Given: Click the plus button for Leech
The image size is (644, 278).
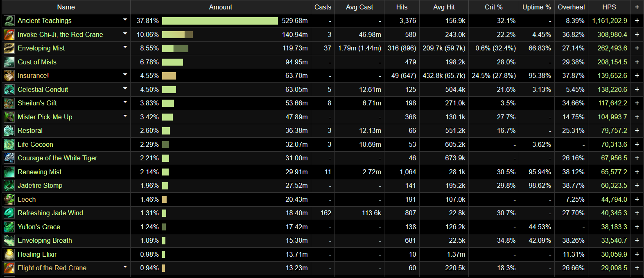Looking at the screenshot, I should click(637, 199).
